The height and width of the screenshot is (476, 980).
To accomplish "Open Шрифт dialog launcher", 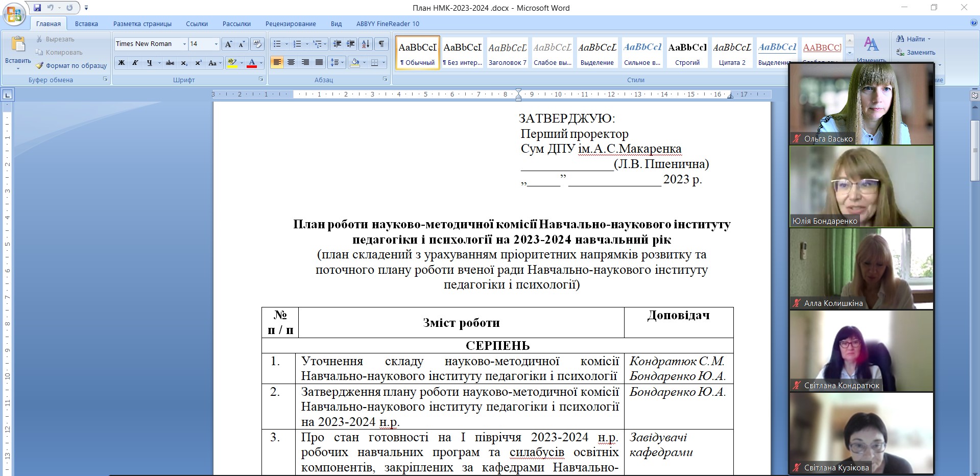I will 261,79.
